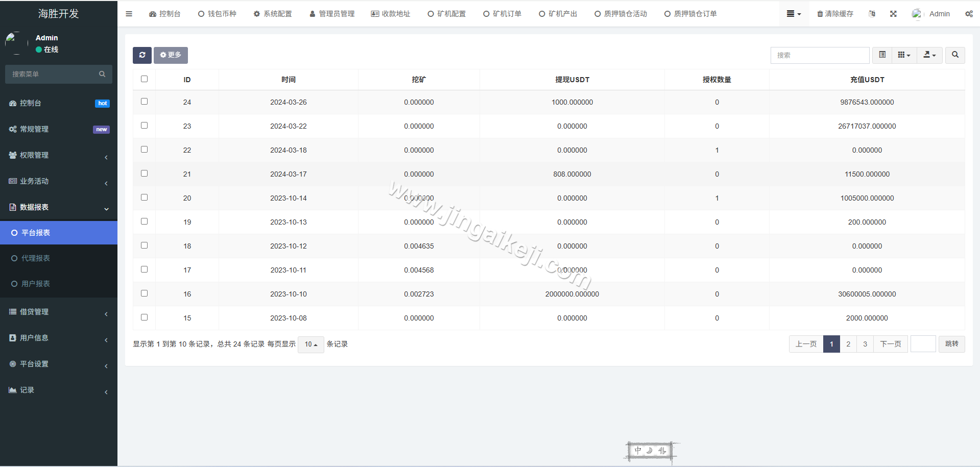
Task: Click the table view toggle icon near search box
Action: coord(881,55)
